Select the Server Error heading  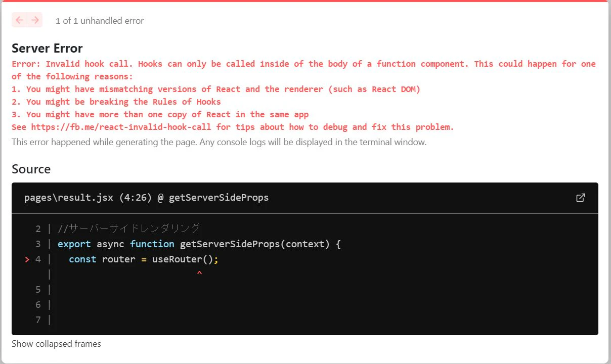47,49
